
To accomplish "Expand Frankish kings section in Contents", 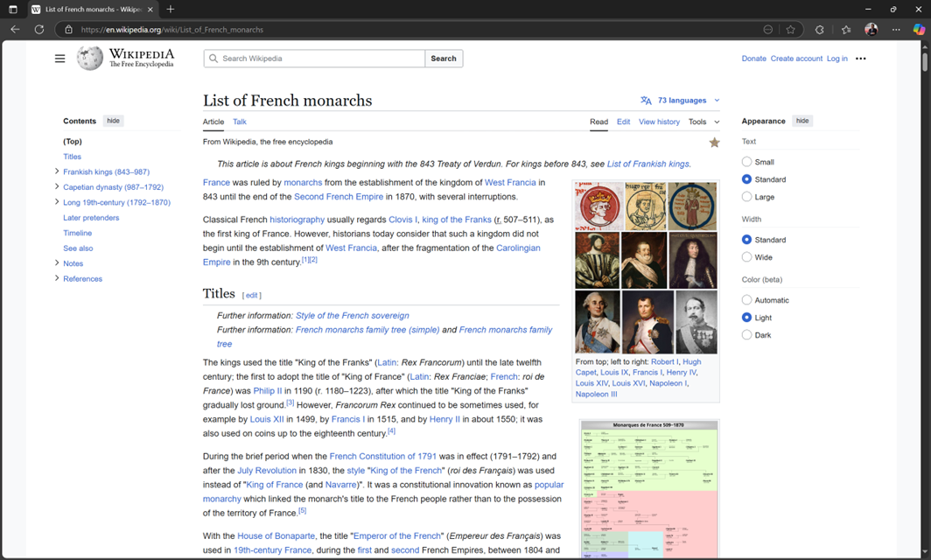I will 56,171.
